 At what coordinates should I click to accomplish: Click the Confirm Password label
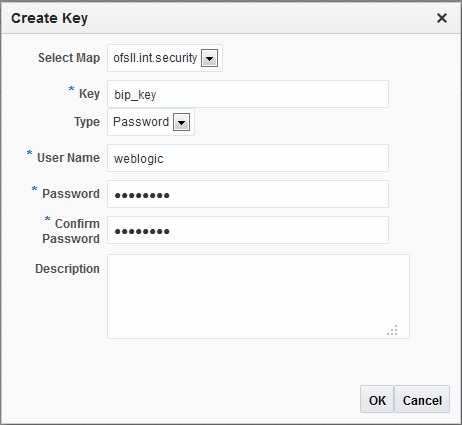pyautogui.click(x=71, y=231)
